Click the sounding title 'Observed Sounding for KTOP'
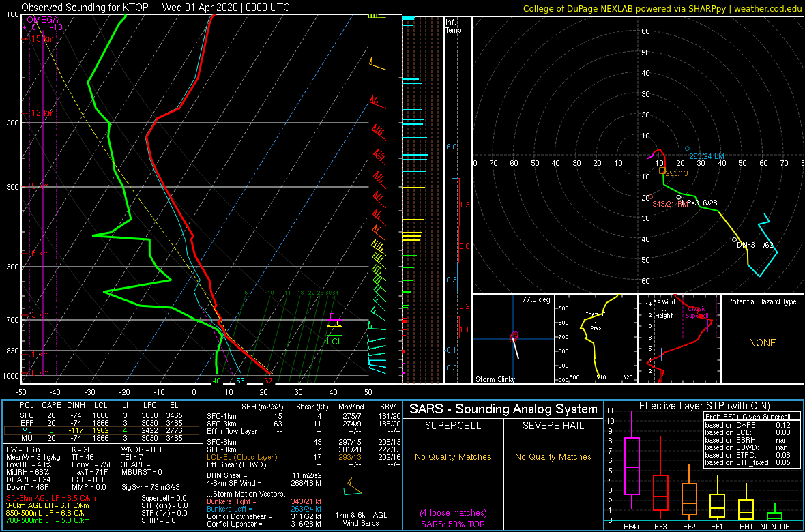Viewport: 805px width, 532px height. click(x=86, y=8)
